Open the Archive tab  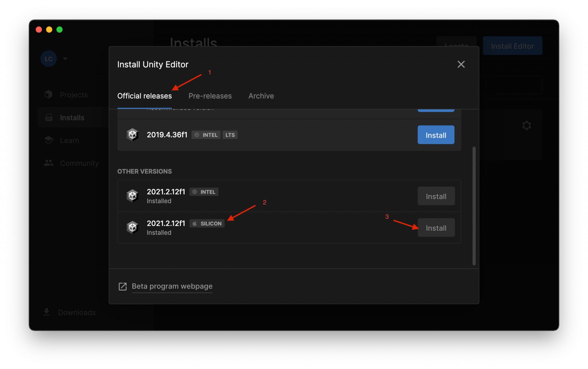point(261,96)
